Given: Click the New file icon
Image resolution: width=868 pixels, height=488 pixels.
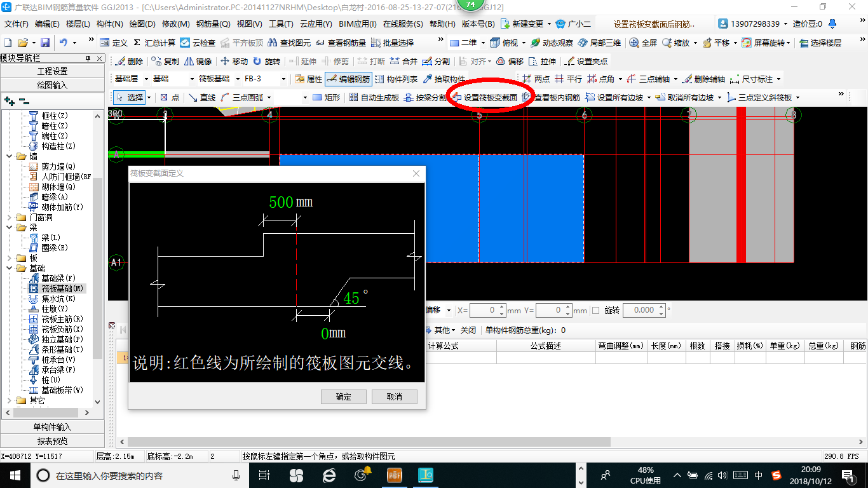Looking at the screenshot, I should tap(8, 43).
